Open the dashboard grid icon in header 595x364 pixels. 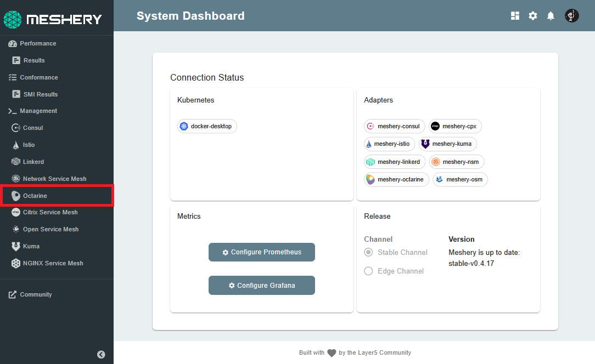click(515, 16)
